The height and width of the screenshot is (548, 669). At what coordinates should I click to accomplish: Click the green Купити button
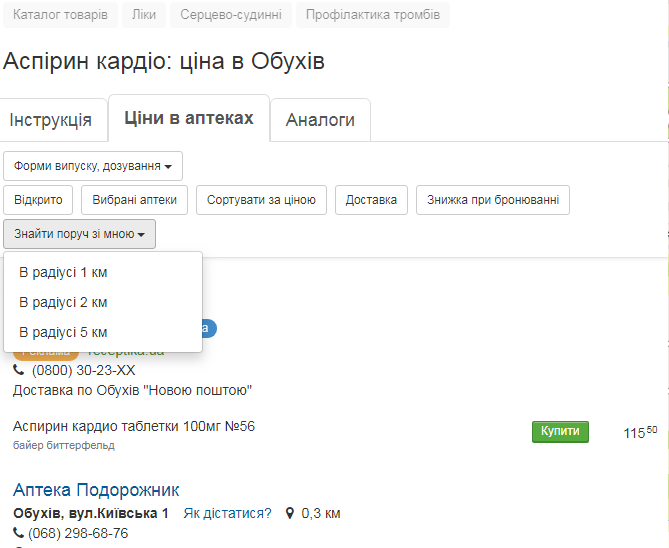[560, 431]
